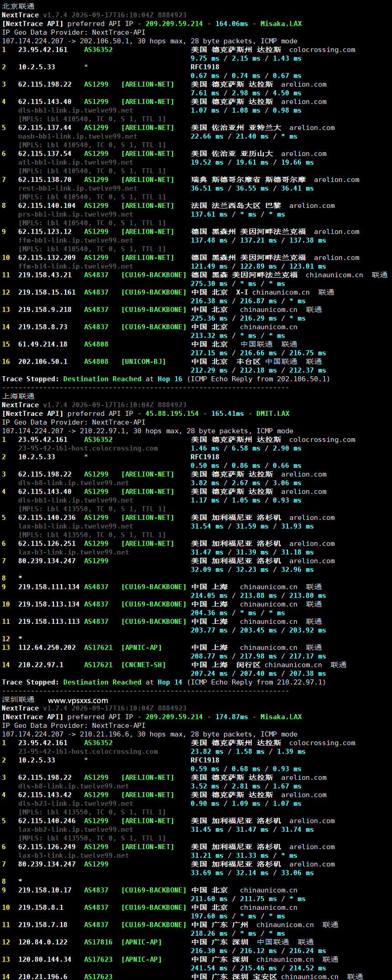Viewport: 392px width, 980px height.
Task: Click hop IP 62.115.132.209
Action: 47,258
